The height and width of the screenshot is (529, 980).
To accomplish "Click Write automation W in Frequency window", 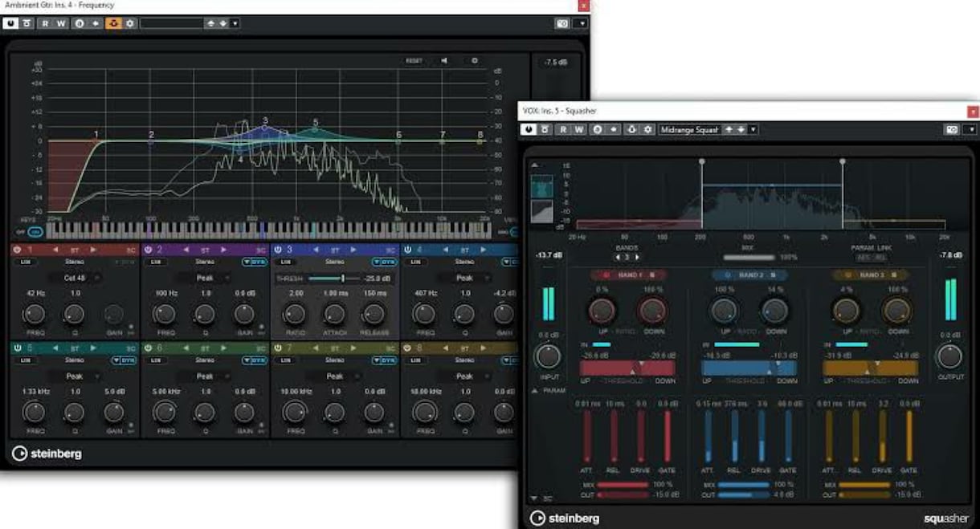I will click(62, 23).
